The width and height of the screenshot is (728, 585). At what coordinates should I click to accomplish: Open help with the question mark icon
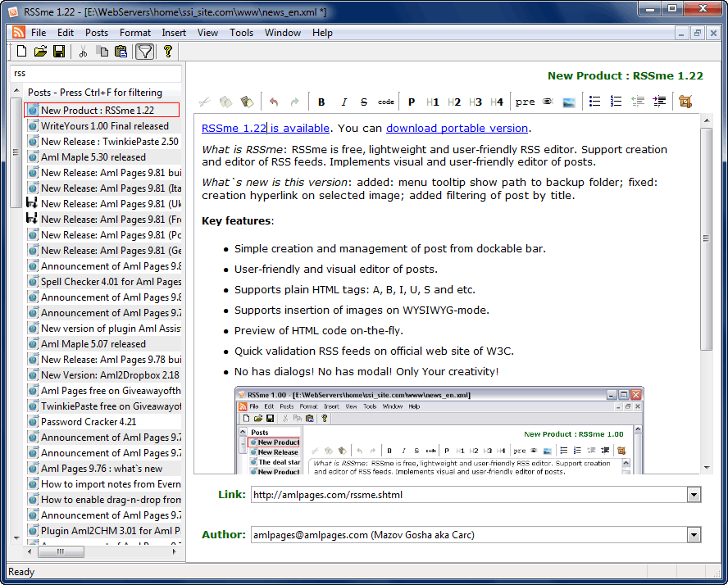coord(168,51)
